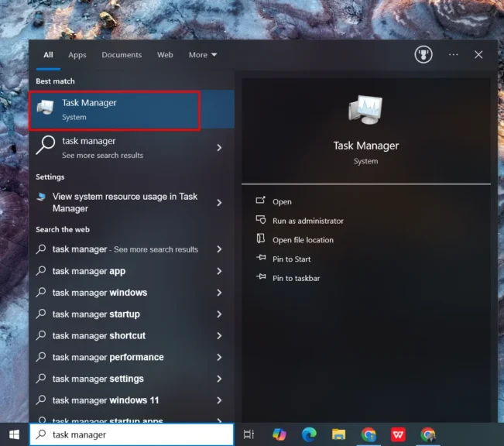Click Open in the preview pane

pos(282,201)
